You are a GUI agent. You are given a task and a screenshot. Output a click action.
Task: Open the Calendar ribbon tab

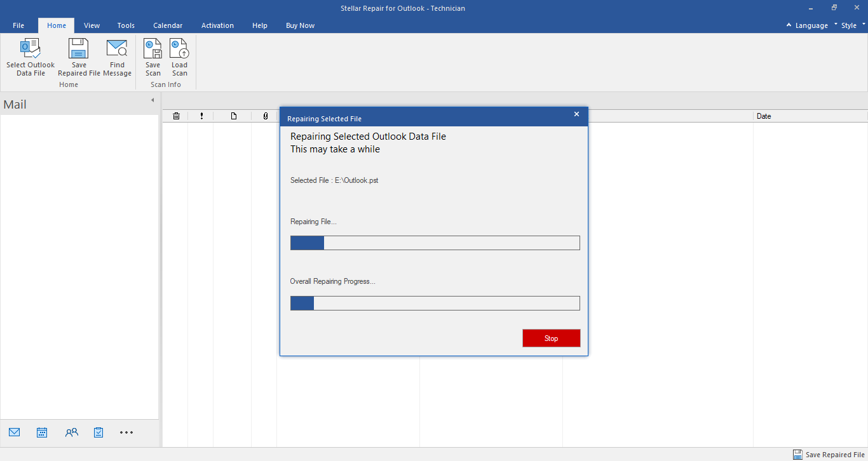point(168,25)
